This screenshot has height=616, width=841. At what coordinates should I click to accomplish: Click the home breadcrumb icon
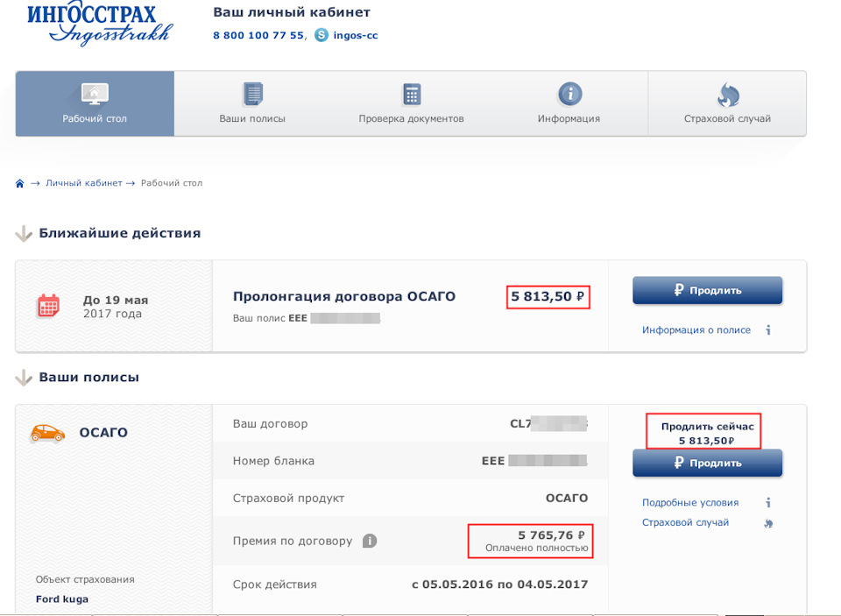(20, 183)
